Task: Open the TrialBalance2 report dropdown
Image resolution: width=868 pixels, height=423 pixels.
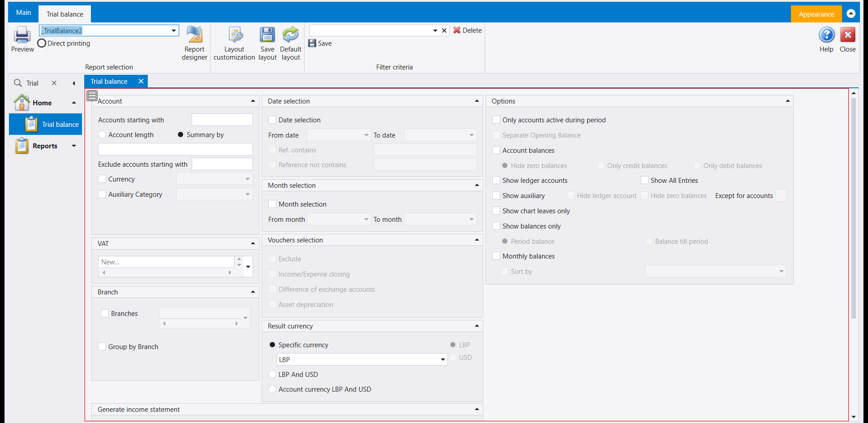Action: (x=174, y=30)
